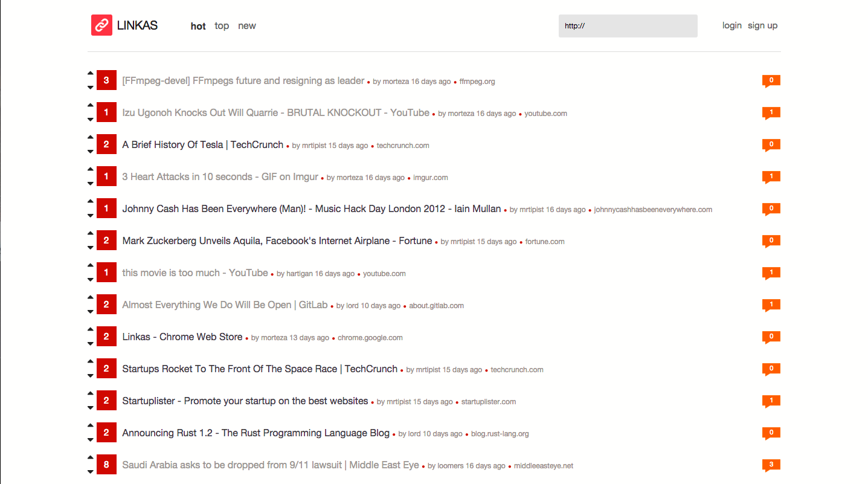Downvote the Izu Ugonoh Knocks Out post

point(91,120)
